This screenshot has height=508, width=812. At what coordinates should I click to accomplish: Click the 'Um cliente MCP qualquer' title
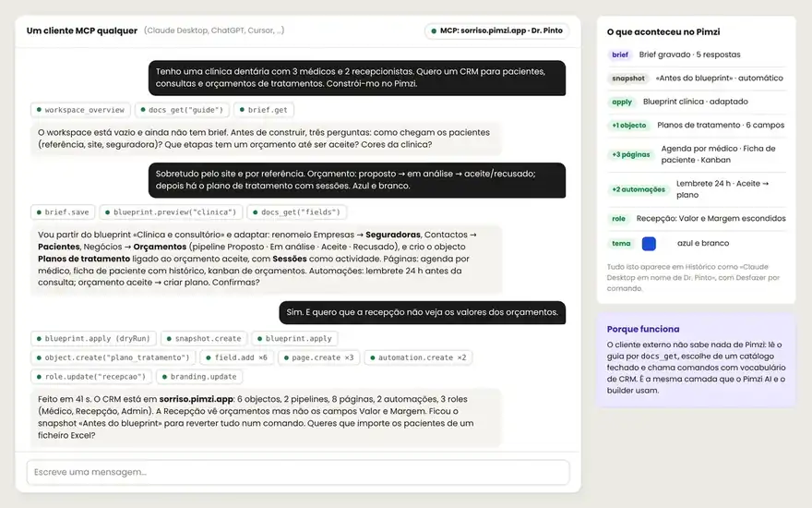[x=82, y=30]
